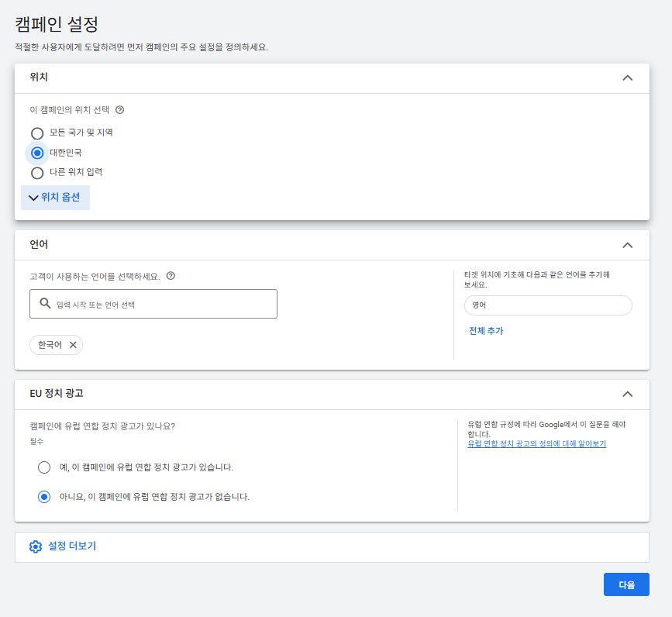Click help icon beside language selection label

coord(171,276)
